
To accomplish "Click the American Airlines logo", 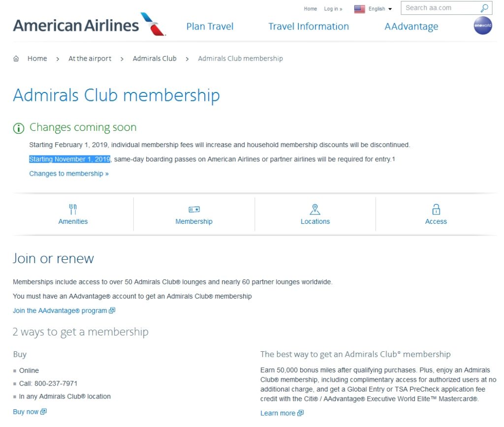I will point(89,25).
